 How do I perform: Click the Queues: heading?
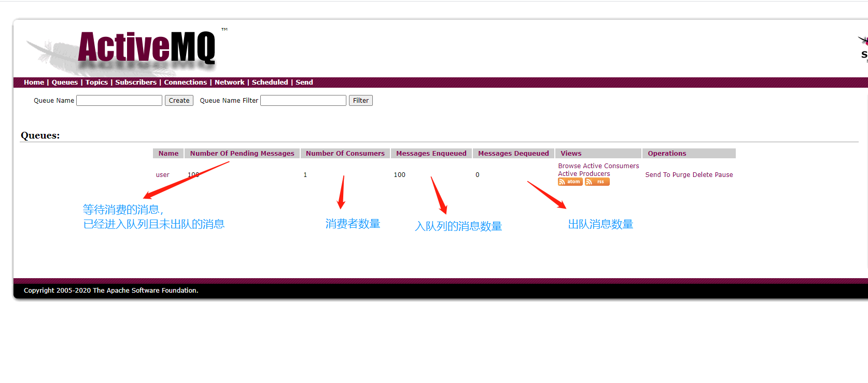tap(40, 135)
